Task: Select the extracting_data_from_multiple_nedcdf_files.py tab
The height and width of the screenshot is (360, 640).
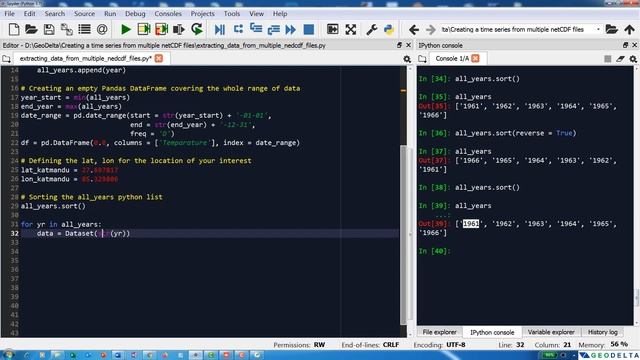Action: tap(85, 58)
